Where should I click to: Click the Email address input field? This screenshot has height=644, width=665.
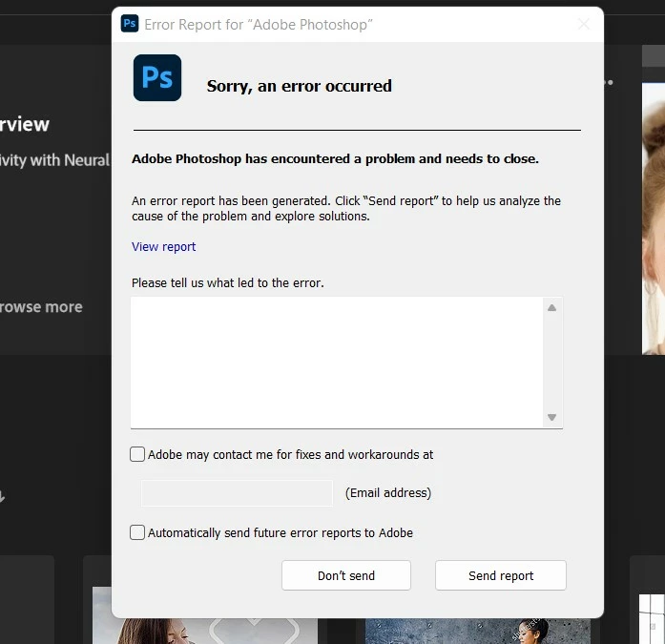pos(237,493)
